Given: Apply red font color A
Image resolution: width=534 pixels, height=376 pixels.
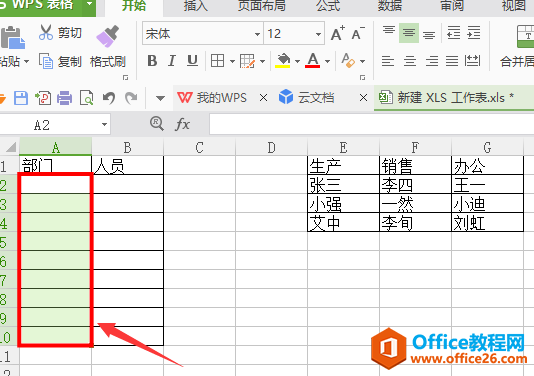Looking at the screenshot, I should (x=312, y=61).
